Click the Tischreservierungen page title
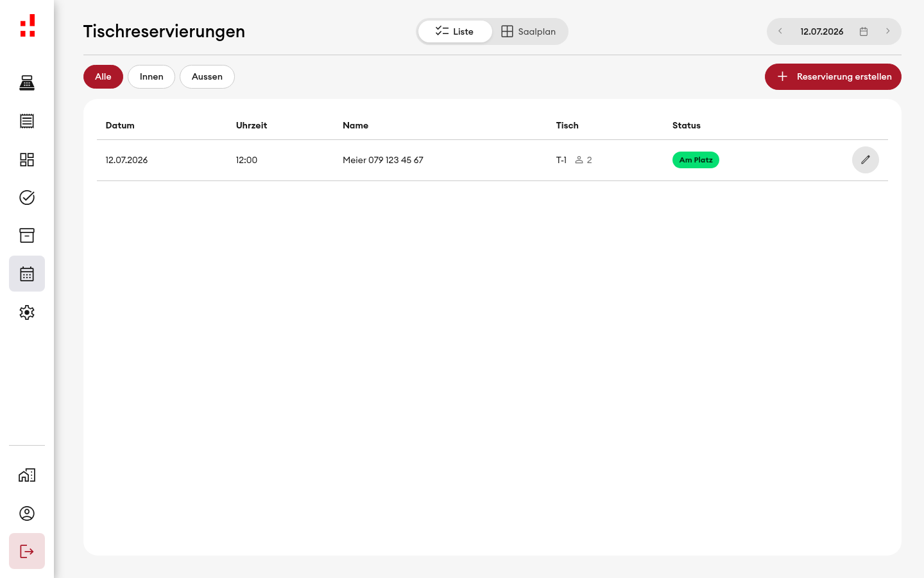Image resolution: width=924 pixels, height=578 pixels. (164, 31)
